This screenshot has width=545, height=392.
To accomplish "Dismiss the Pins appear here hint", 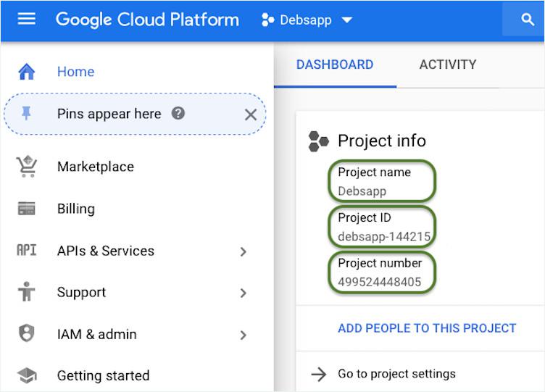I will (251, 114).
